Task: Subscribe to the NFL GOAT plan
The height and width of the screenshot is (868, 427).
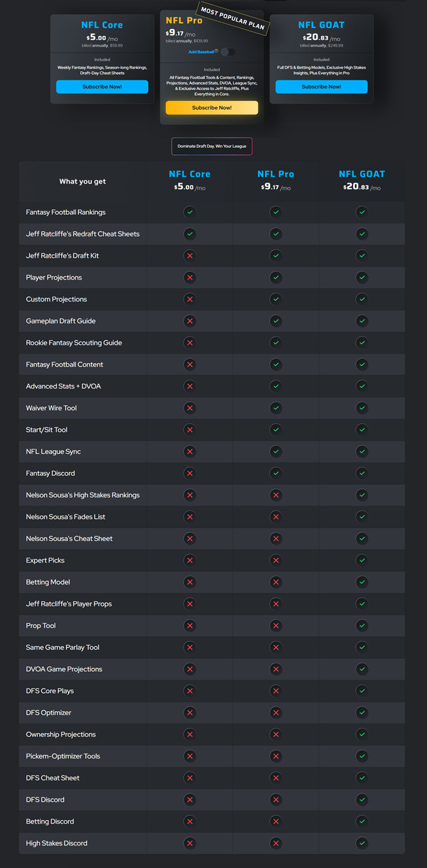Action: pyautogui.click(x=322, y=87)
